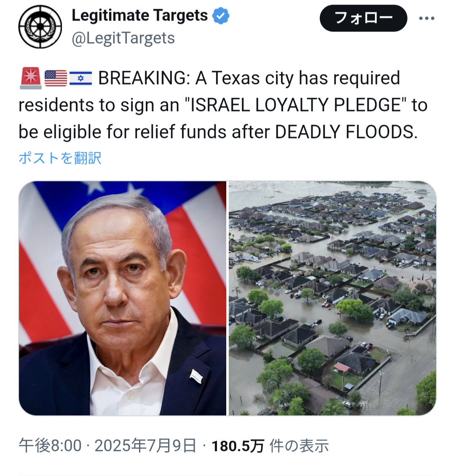Click the word BREAKING in the post
This screenshot has height=476, width=455.
144,78
